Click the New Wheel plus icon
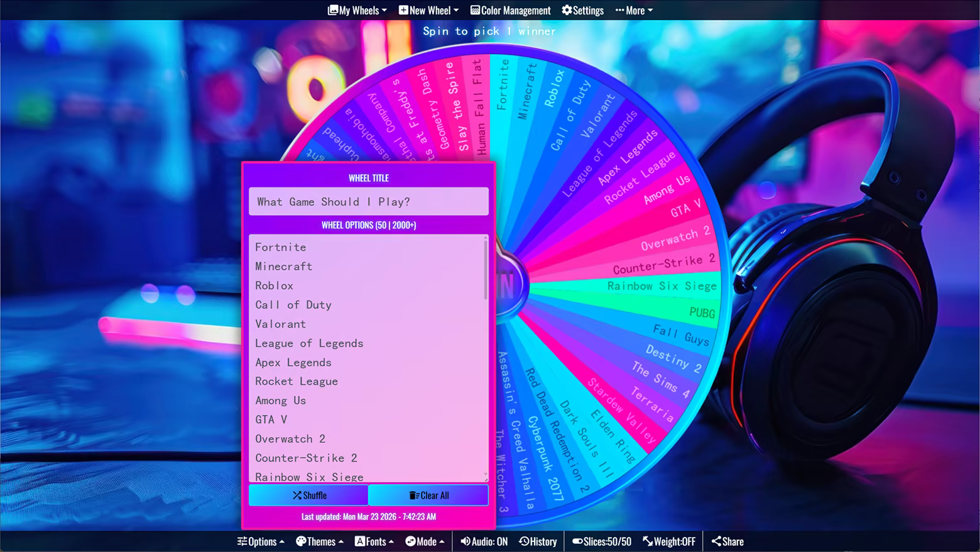This screenshot has width=980, height=552. [x=403, y=10]
